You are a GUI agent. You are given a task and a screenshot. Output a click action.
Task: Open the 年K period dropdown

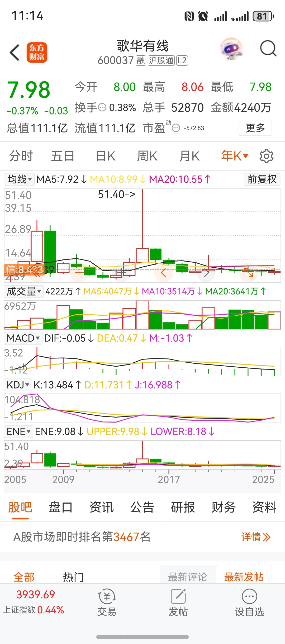click(235, 156)
